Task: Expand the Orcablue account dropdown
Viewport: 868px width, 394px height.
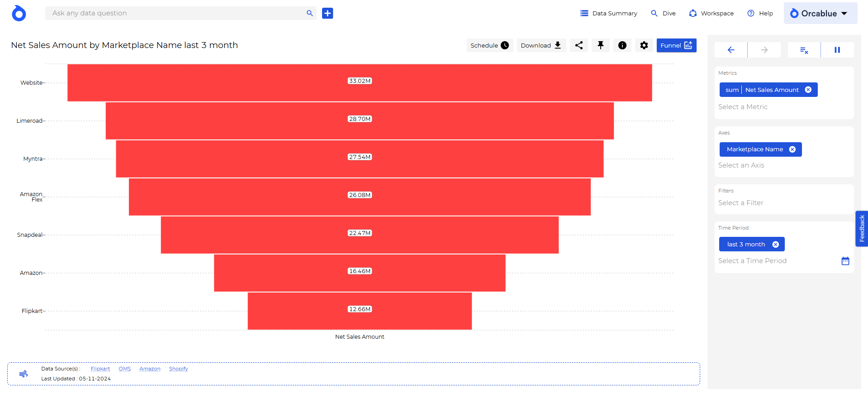Action: tap(820, 13)
